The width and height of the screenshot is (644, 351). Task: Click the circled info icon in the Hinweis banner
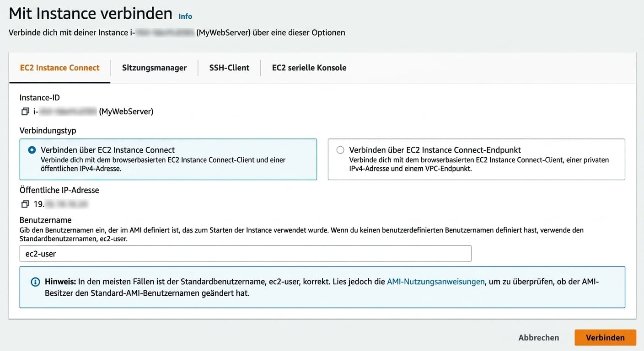coord(35,282)
